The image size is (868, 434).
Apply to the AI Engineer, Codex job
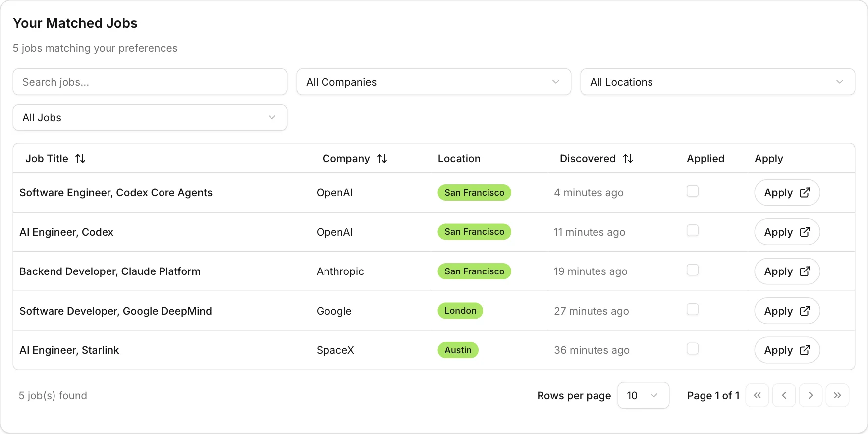click(x=787, y=232)
